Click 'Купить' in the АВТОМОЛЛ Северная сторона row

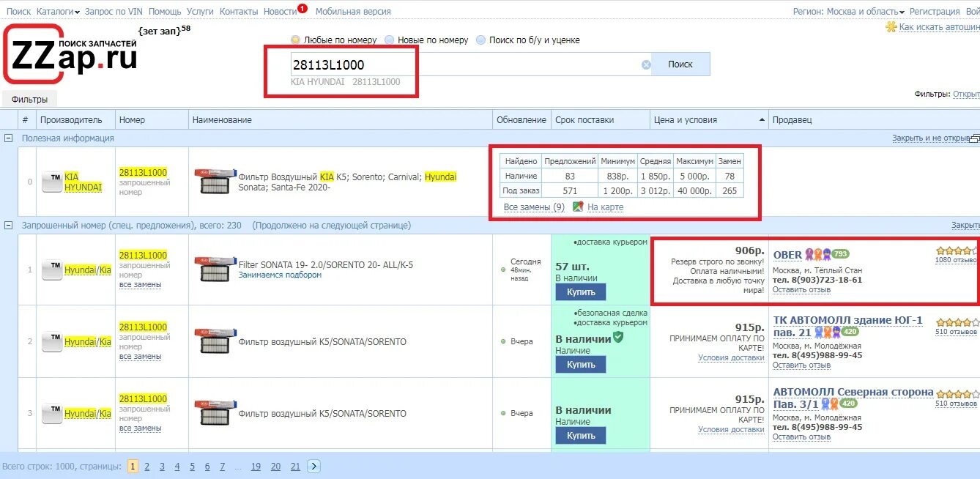[x=581, y=435]
